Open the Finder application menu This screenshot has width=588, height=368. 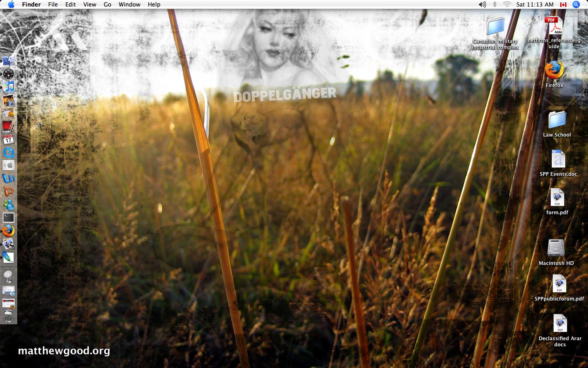coord(31,4)
